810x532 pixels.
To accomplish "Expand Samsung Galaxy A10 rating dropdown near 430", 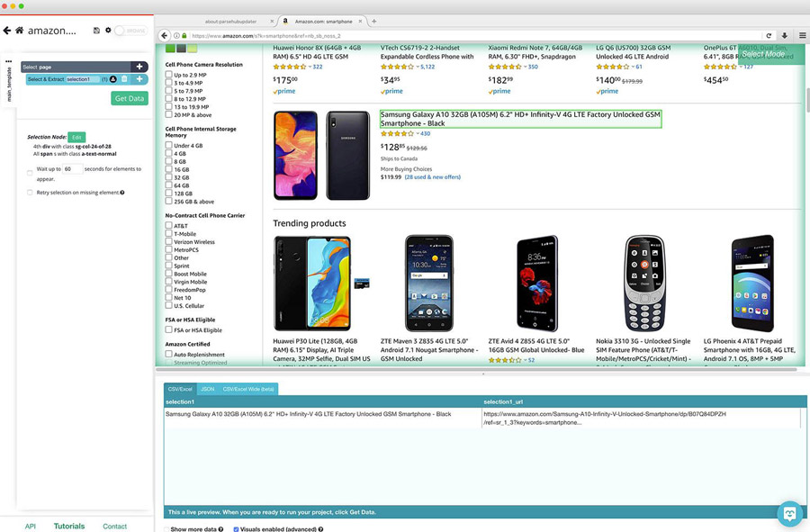I will click(418, 134).
